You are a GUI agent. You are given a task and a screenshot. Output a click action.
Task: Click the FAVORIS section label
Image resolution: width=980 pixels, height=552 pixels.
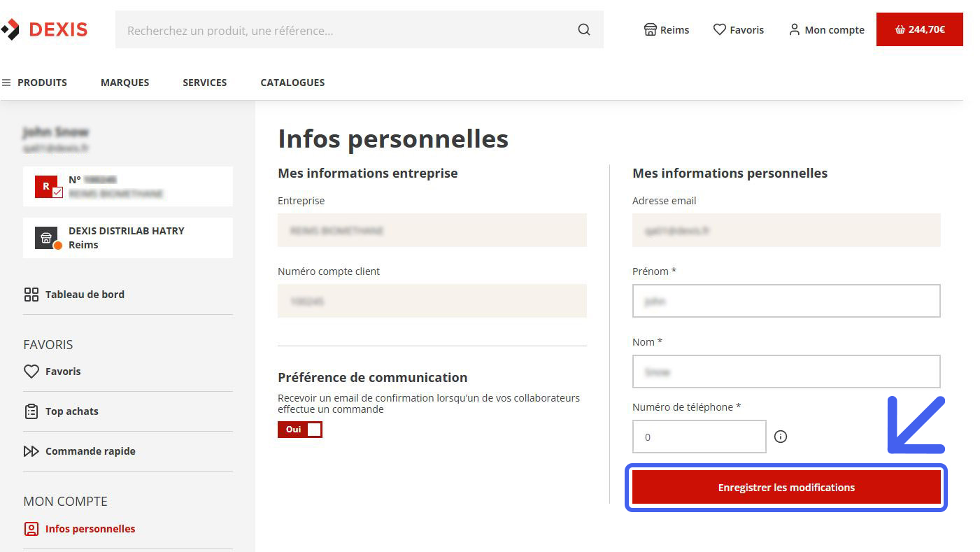48,345
